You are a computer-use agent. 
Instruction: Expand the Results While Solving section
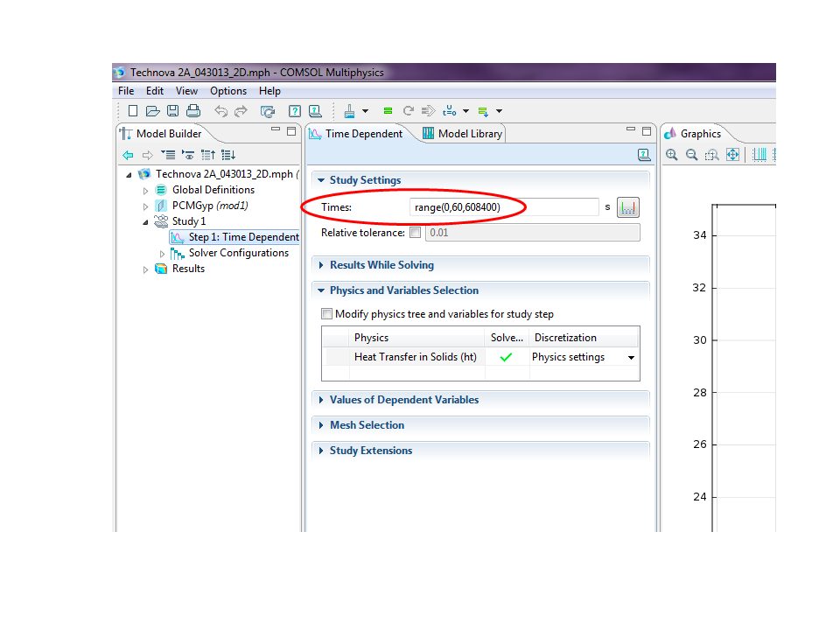(381, 265)
